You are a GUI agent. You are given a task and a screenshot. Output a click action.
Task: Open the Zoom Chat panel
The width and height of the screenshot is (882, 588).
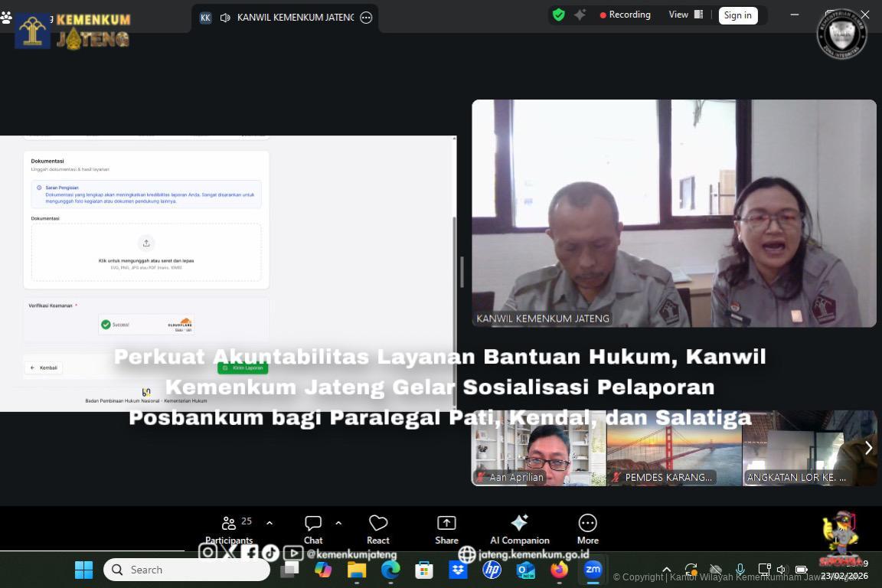[x=313, y=528]
